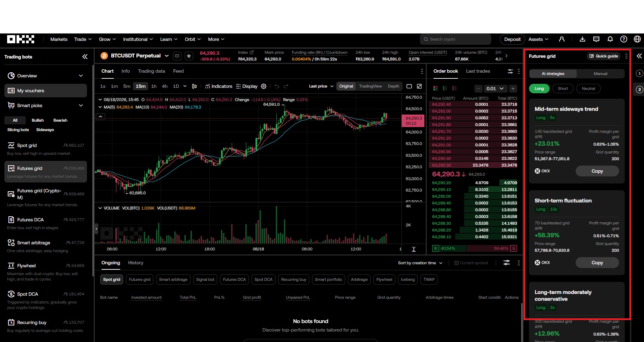Select the 1h timeframe
This screenshot has width=644, height=342.
click(154, 86)
